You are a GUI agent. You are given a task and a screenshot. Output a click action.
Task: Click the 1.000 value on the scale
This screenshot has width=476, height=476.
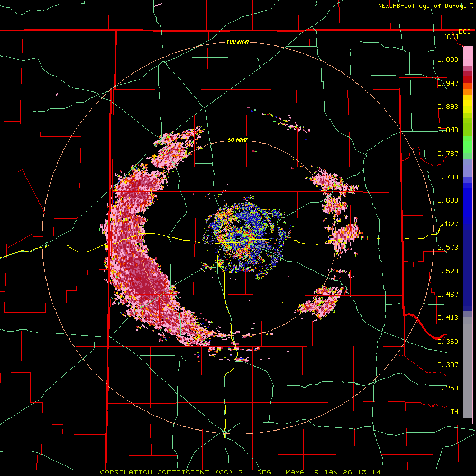coord(448,59)
